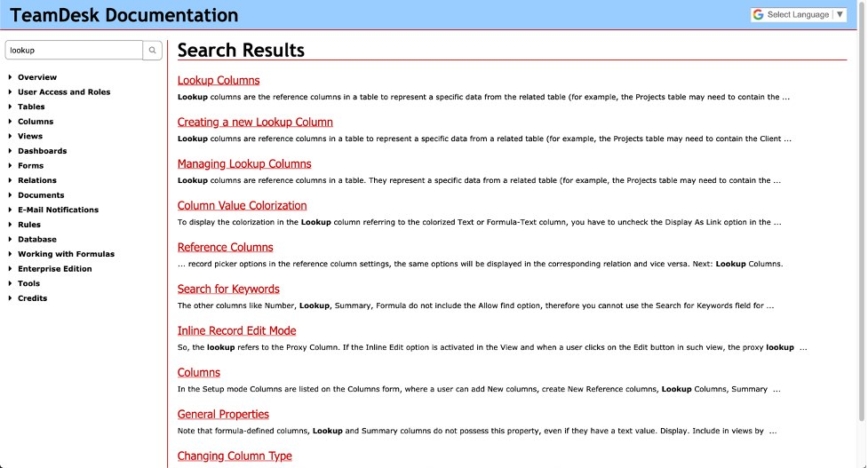Open the Column Value Colorization result

[242, 206]
